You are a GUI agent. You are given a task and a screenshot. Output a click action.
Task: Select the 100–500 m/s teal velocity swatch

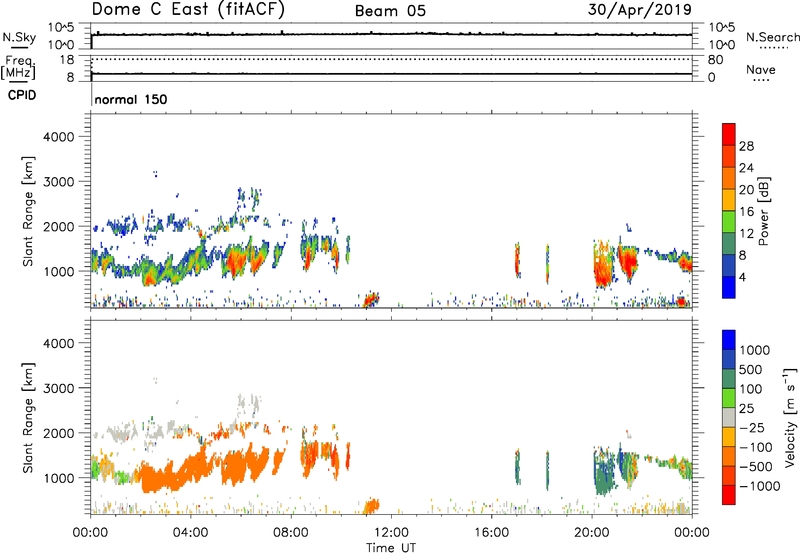coord(729,379)
